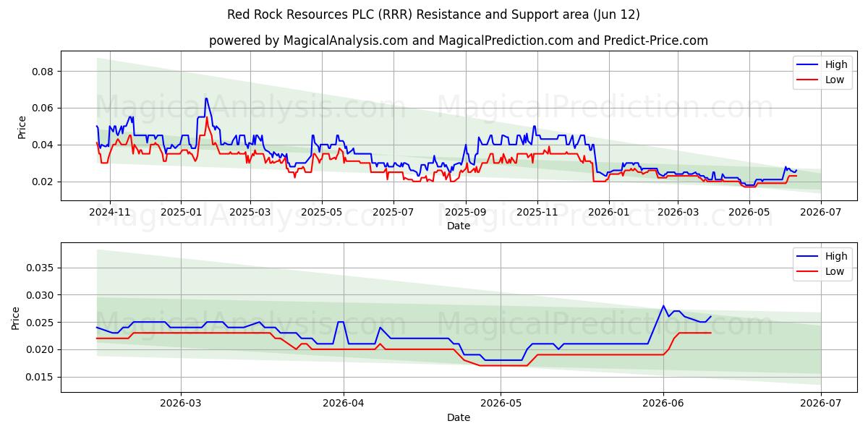Click the '2025-05' date tick label
The width and height of the screenshot is (868, 434).
[x=321, y=212]
